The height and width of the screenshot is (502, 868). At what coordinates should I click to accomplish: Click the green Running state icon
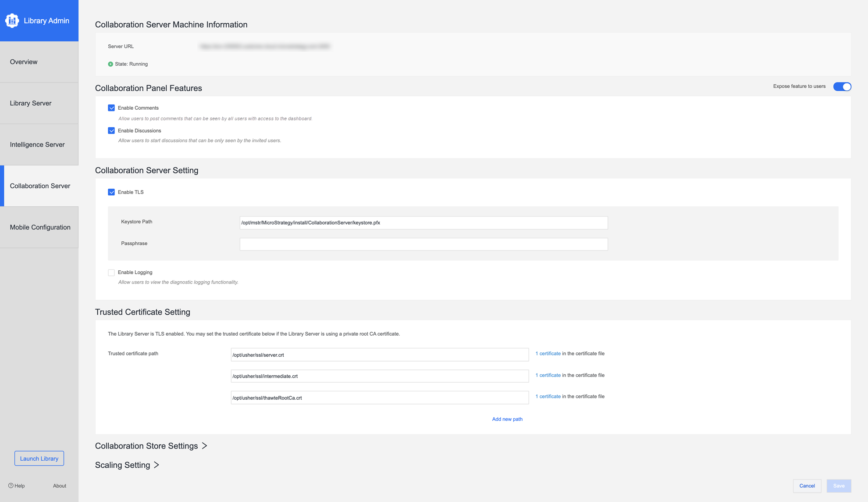coord(110,64)
